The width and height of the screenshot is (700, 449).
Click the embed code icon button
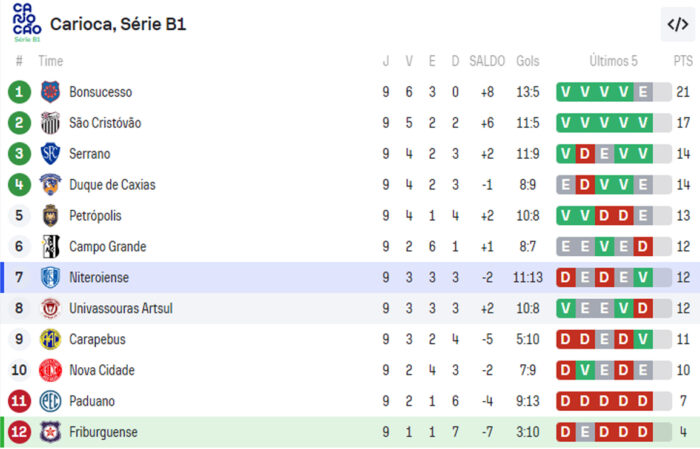pos(676,24)
